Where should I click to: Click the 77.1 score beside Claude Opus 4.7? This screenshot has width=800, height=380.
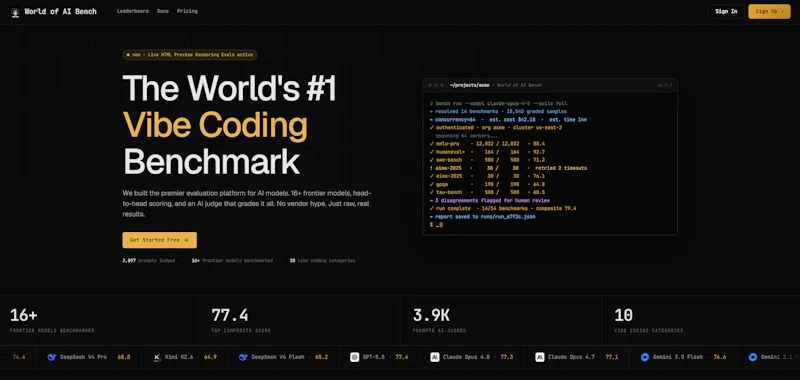(612, 357)
